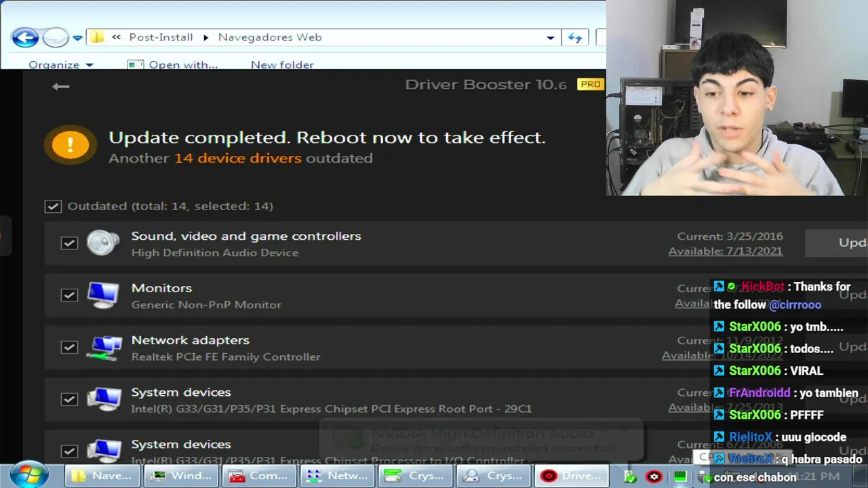The height and width of the screenshot is (488, 868).
Task: Switch to Nave... folder taskbar button
Action: pos(103,476)
